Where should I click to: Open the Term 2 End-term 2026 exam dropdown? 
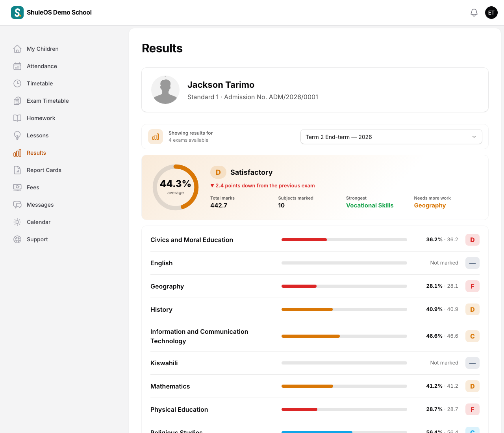[391, 137]
